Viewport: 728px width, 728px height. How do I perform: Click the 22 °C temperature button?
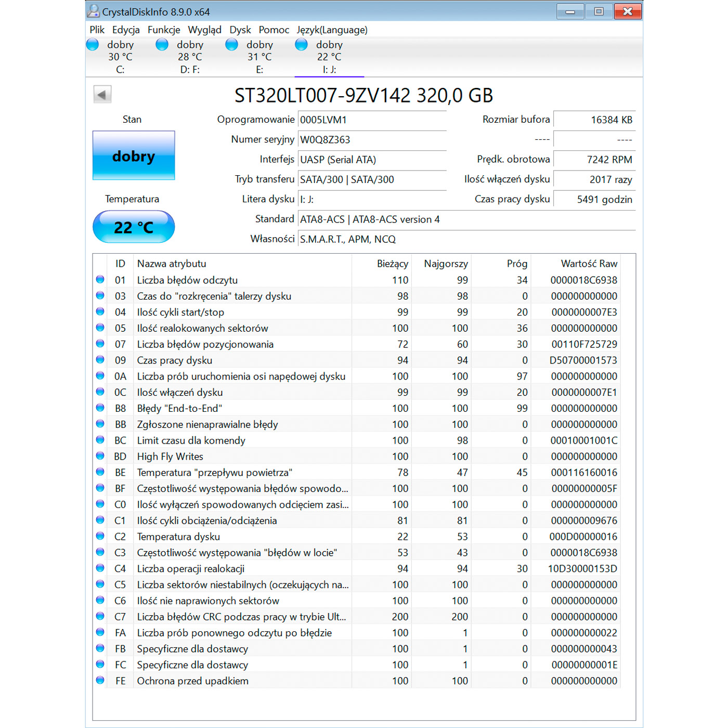134,227
